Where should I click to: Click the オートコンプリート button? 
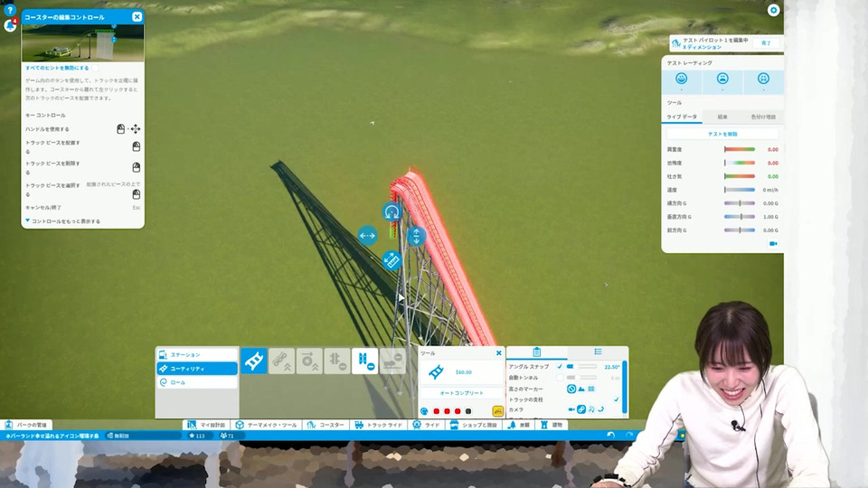click(x=461, y=393)
